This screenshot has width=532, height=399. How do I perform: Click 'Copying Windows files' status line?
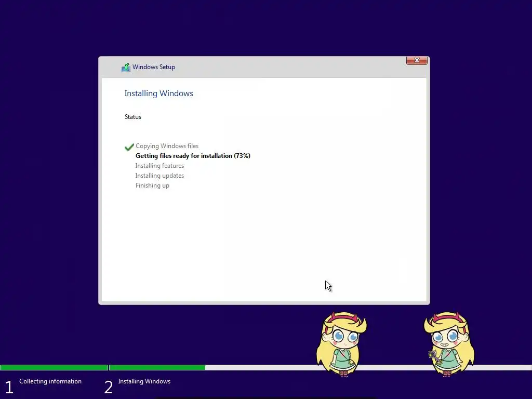[167, 146]
